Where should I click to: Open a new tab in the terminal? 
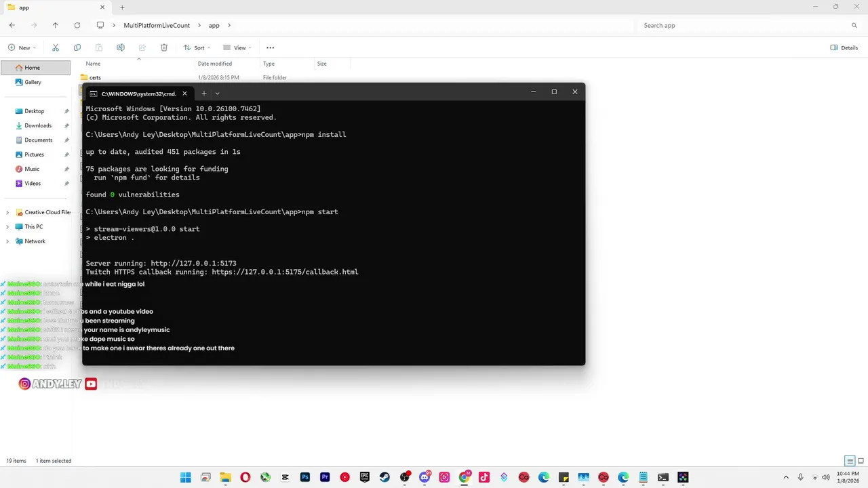pyautogui.click(x=203, y=94)
